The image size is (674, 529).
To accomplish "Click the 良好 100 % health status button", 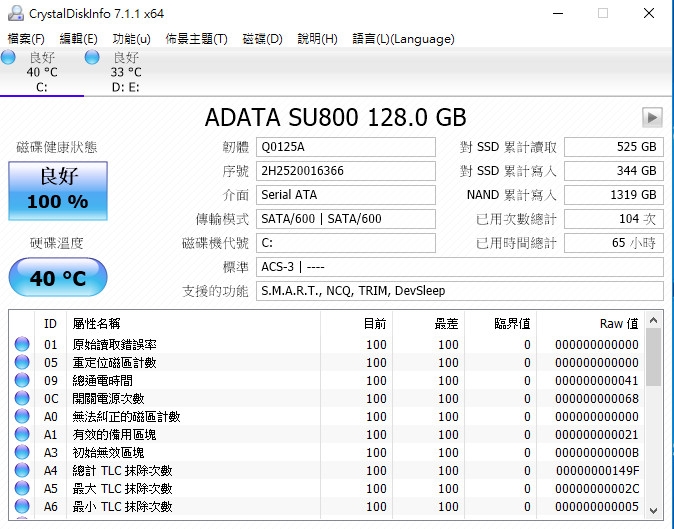I will coord(58,191).
